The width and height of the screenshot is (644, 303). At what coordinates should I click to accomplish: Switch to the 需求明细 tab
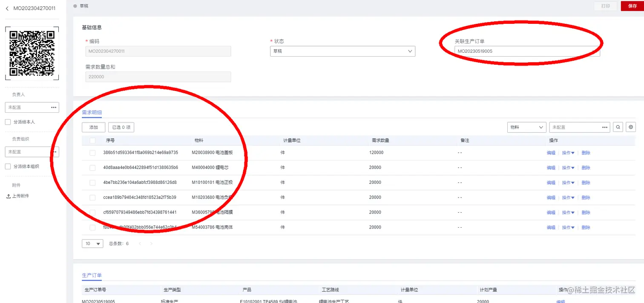pos(92,112)
